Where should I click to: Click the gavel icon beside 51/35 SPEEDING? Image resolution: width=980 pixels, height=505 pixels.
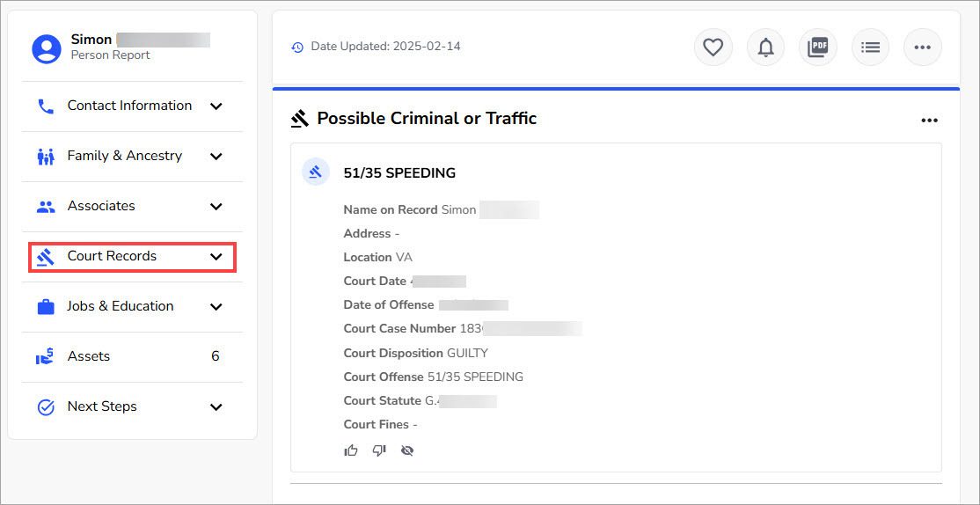click(316, 172)
